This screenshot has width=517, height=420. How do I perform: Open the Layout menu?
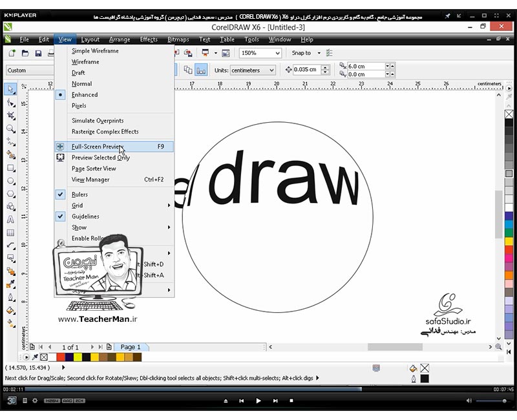pos(90,39)
